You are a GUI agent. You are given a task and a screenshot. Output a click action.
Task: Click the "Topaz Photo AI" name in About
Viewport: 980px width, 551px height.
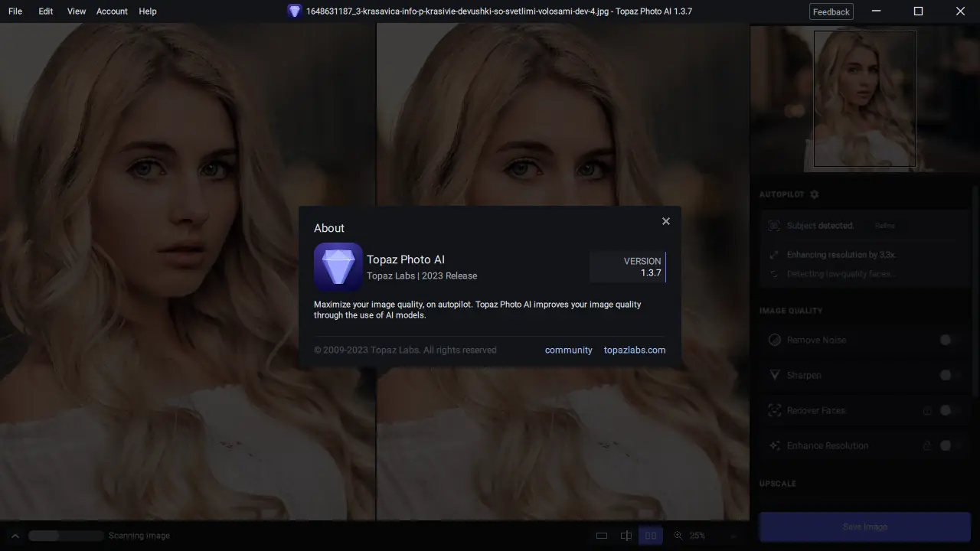pos(406,259)
